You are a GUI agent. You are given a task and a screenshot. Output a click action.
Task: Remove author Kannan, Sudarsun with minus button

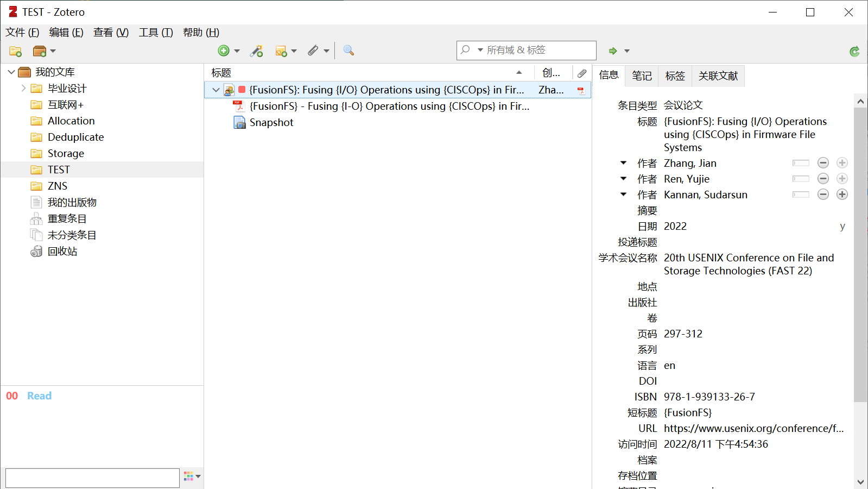click(823, 195)
